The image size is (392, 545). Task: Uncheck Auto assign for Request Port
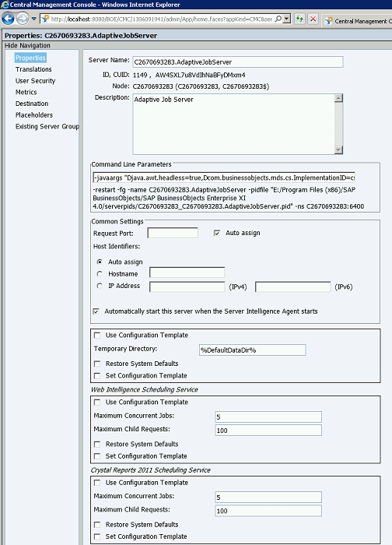point(217,234)
